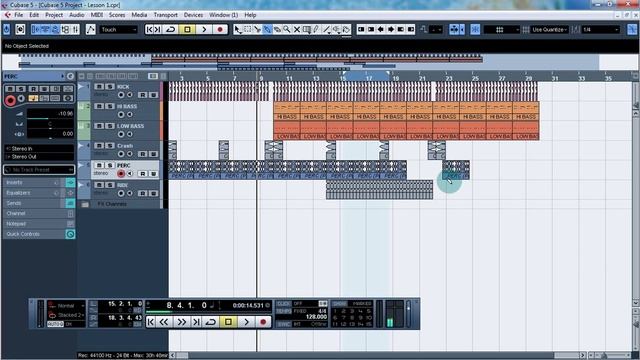
Task: Toggle Snap on/off button
Action: [x=475, y=29]
